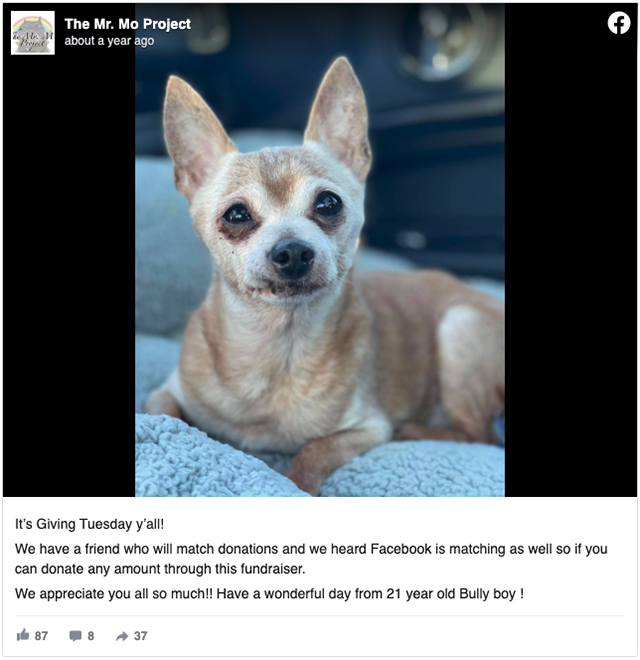Open the chihuahua photo

[x=320, y=250]
